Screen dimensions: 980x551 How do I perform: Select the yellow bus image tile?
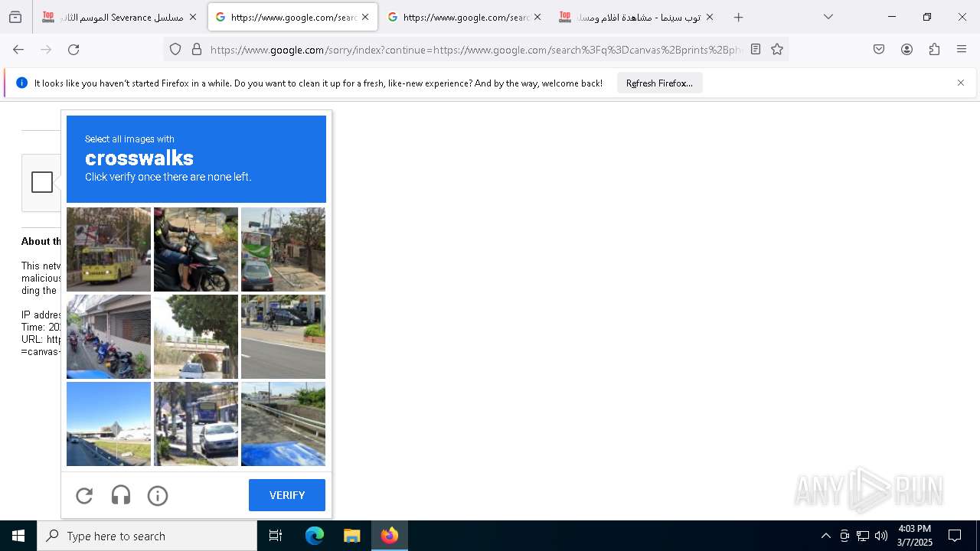pyautogui.click(x=109, y=249)
